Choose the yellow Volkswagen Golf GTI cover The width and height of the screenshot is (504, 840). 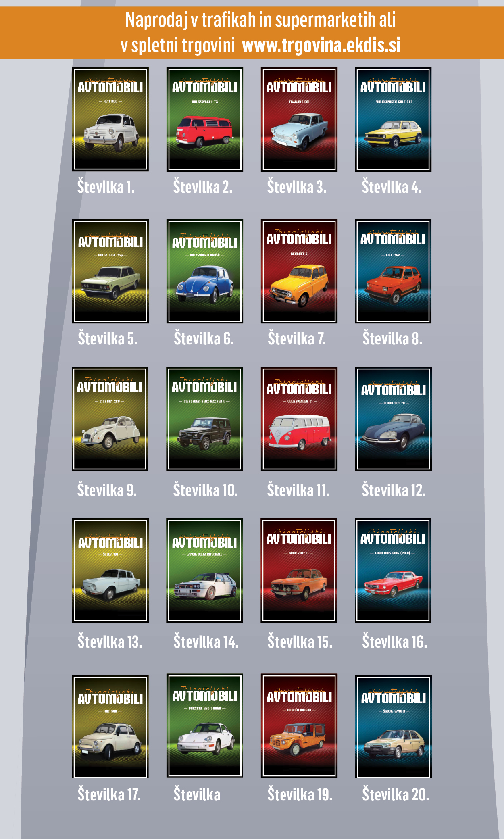click(393, 119)
